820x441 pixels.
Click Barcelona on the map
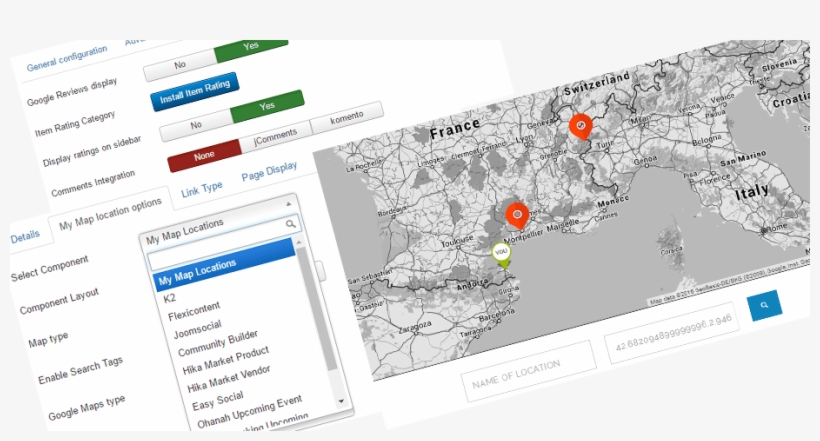[x=497, y=315]
